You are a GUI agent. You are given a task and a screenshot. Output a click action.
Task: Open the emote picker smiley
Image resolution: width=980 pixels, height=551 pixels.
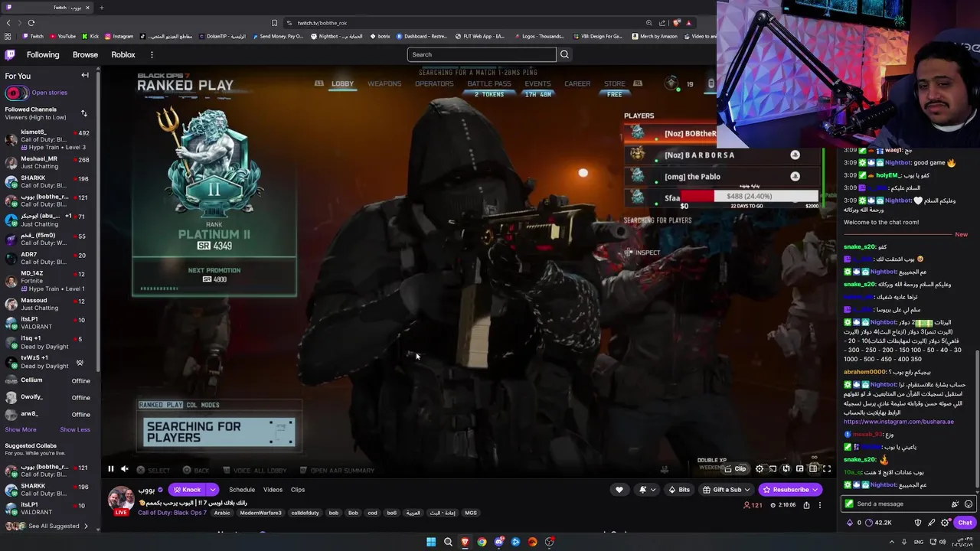(x=969, y=504)
